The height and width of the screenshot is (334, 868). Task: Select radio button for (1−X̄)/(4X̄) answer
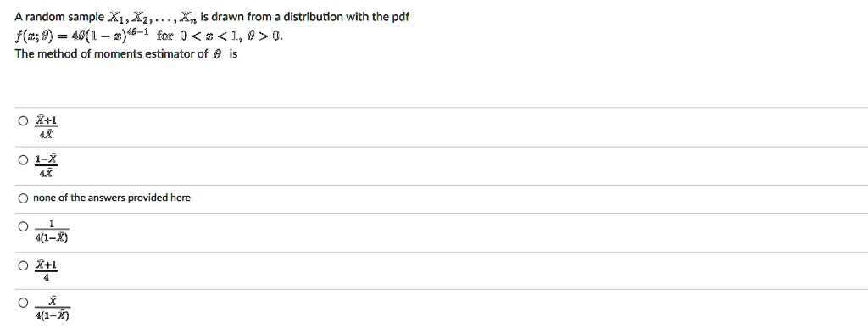[x=23, y=160]
